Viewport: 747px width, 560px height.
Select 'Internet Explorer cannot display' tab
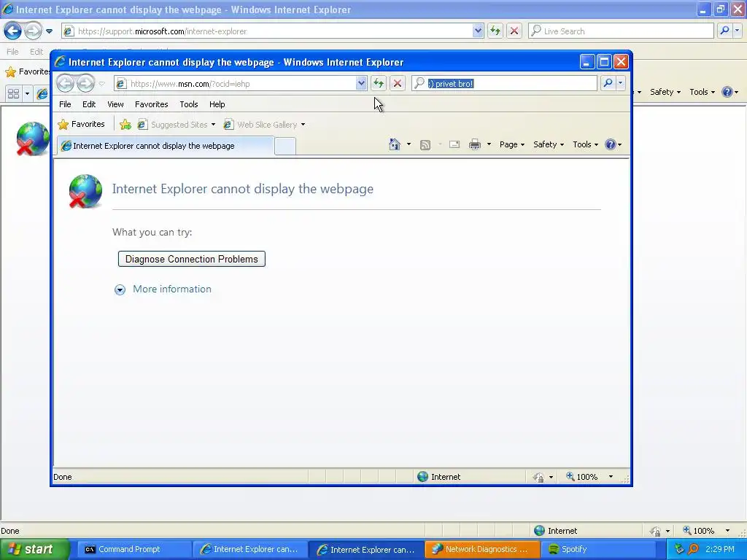tap(166, 146)
